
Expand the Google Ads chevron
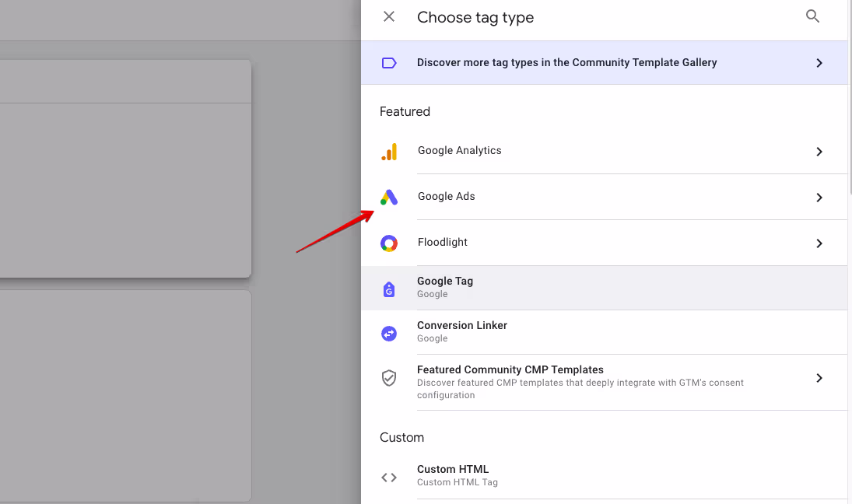click(819, 197)
